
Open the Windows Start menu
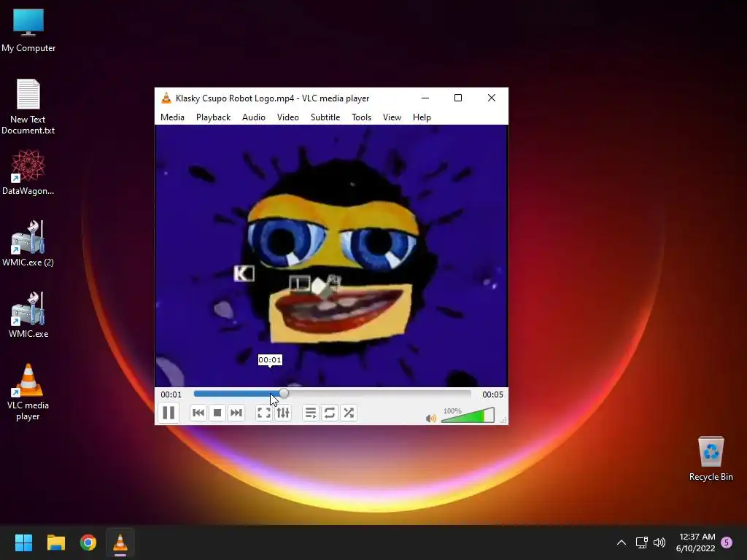point(23,542)
